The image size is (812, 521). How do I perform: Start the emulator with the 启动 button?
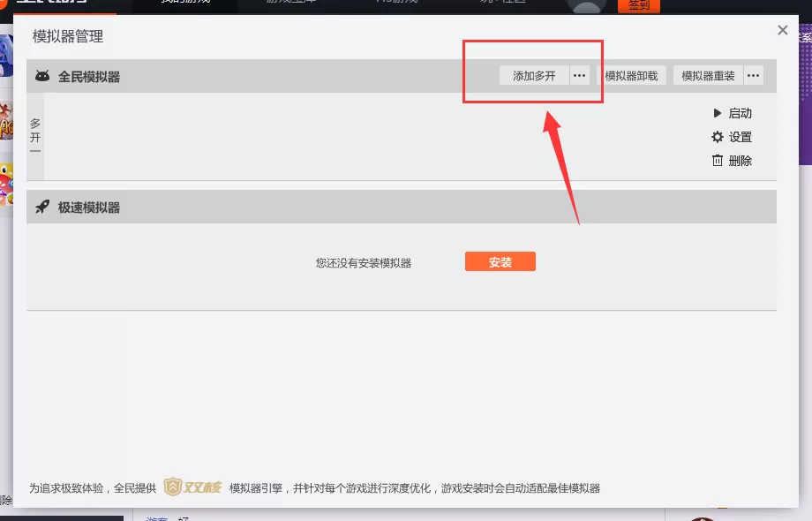[733, 113]
